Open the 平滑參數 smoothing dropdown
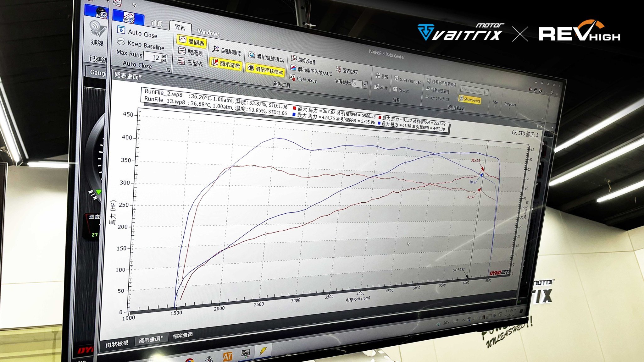The height and width of the screenshot is (362, 644). coord(365,85)
